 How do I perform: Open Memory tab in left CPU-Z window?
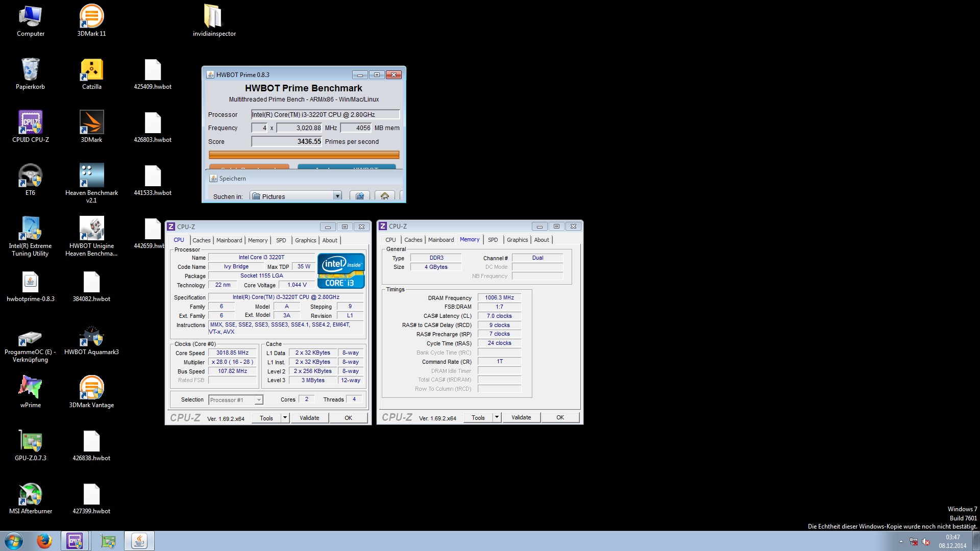coord(258,240)
